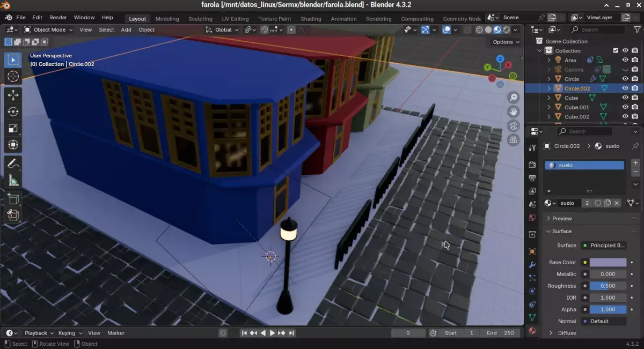Select the Scale tool
The height and width of the screenshot is (349, 644).
tap(13, 128)
